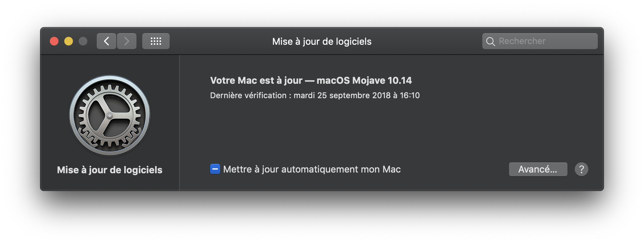This screenshot has height=244, width=644.
Task: Open help with the question mark button
Action: click(x=581, y=169)
